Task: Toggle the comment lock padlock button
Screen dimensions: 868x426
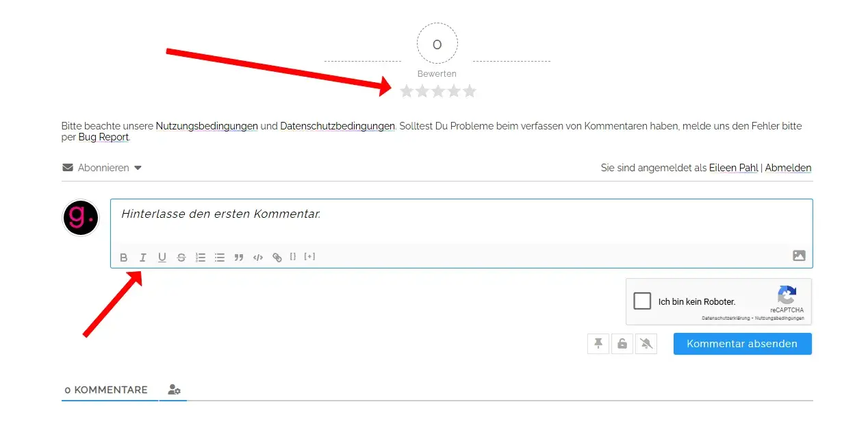Action: [x=622, y=344]
